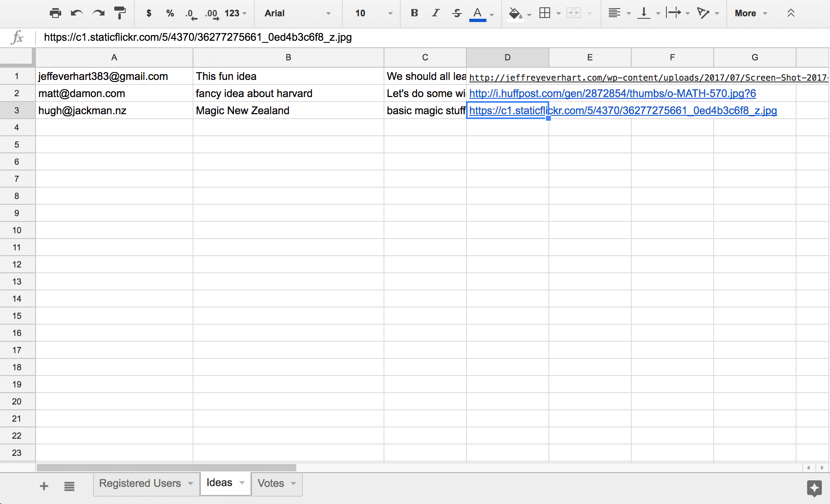Select the Paint format tool
Image resolution: width=830 pixels, height=504 pixels.
120,13
